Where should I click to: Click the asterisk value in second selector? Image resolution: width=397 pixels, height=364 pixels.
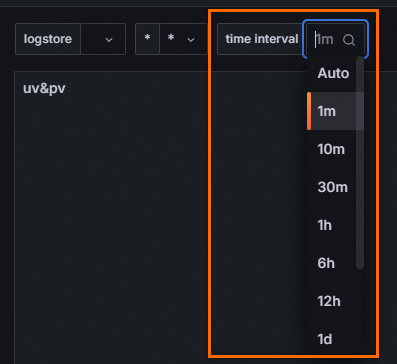(x=171, y=38)
